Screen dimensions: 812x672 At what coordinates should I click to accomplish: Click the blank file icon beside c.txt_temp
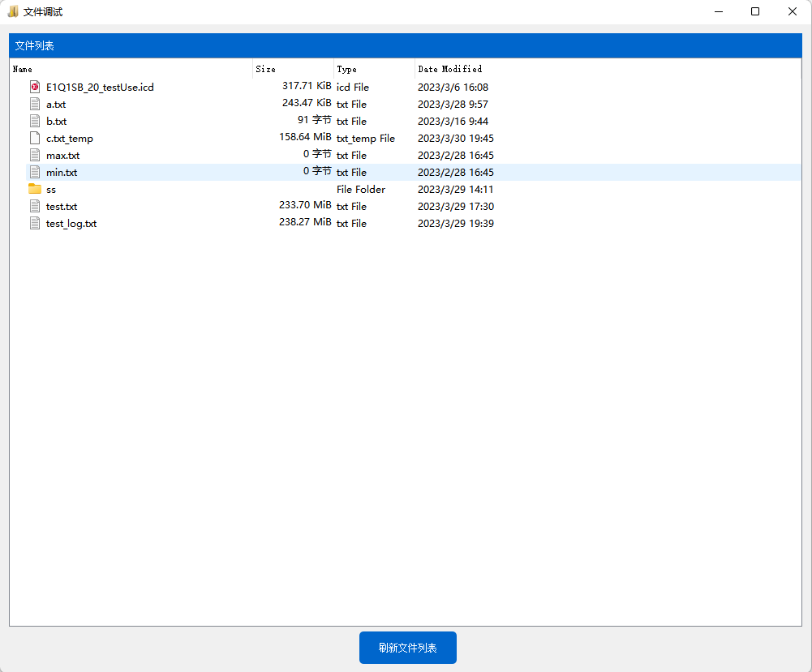pyautogui.click(x=35, y=138)
